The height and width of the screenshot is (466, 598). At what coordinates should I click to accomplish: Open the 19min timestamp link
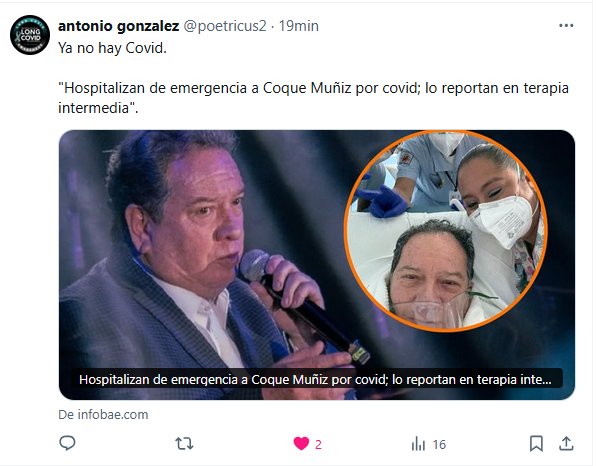299,26
